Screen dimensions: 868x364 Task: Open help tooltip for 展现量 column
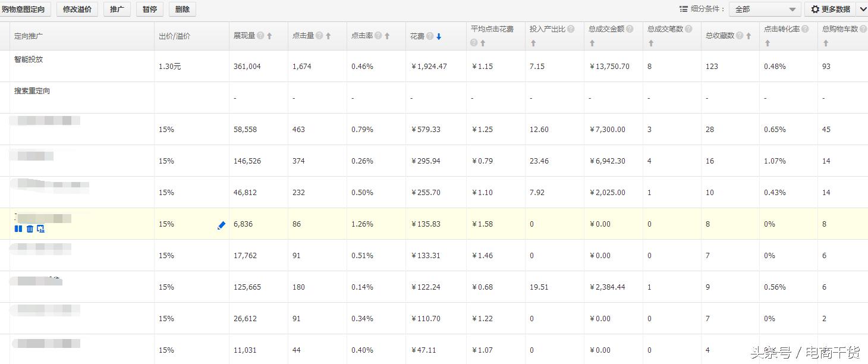[260, 36]
